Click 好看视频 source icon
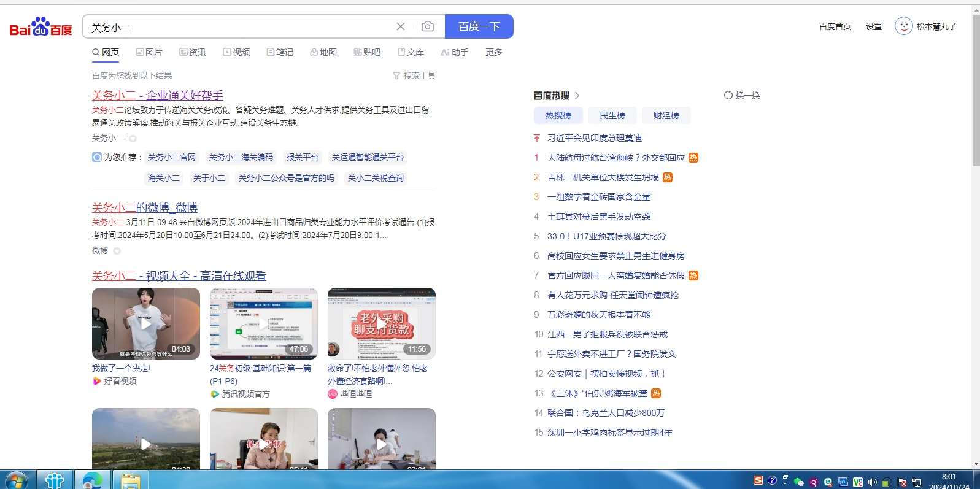The width and height of the screenshot is (980, 489). pyautogui.click(x=96, y=381)
